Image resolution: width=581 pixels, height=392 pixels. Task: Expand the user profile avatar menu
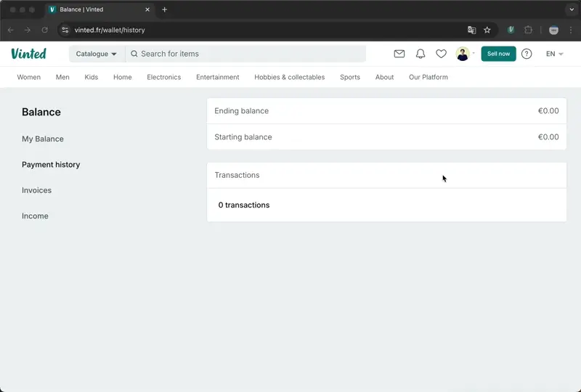pyautogui.click(x=465, y=54)
